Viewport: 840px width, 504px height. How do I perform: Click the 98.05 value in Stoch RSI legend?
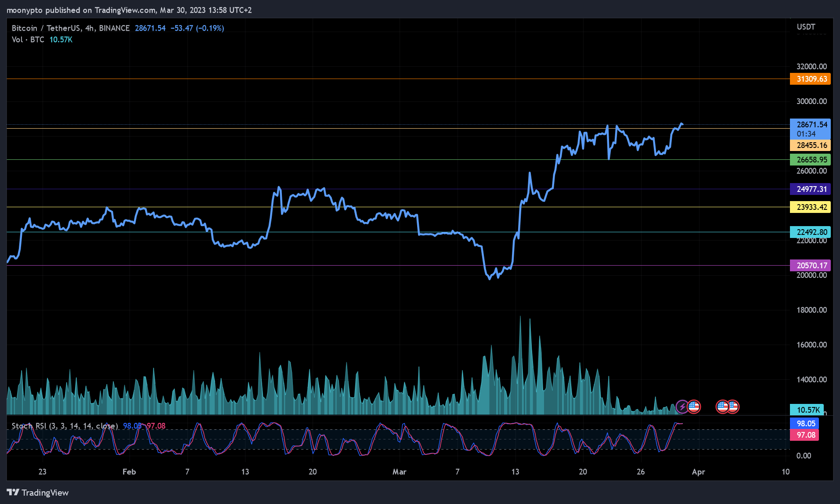point(132,426)
